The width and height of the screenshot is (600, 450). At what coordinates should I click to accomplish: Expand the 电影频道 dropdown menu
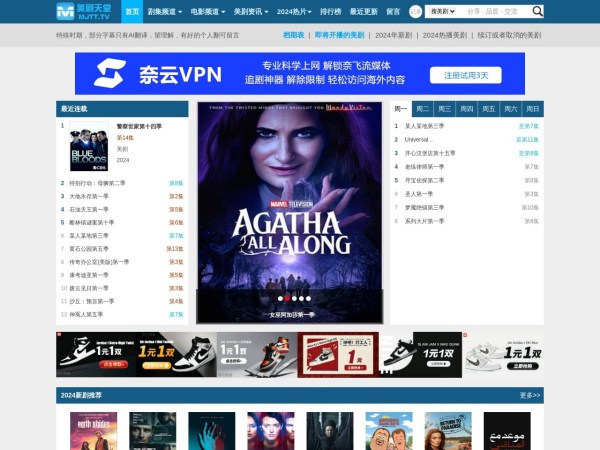pos(208,12)
